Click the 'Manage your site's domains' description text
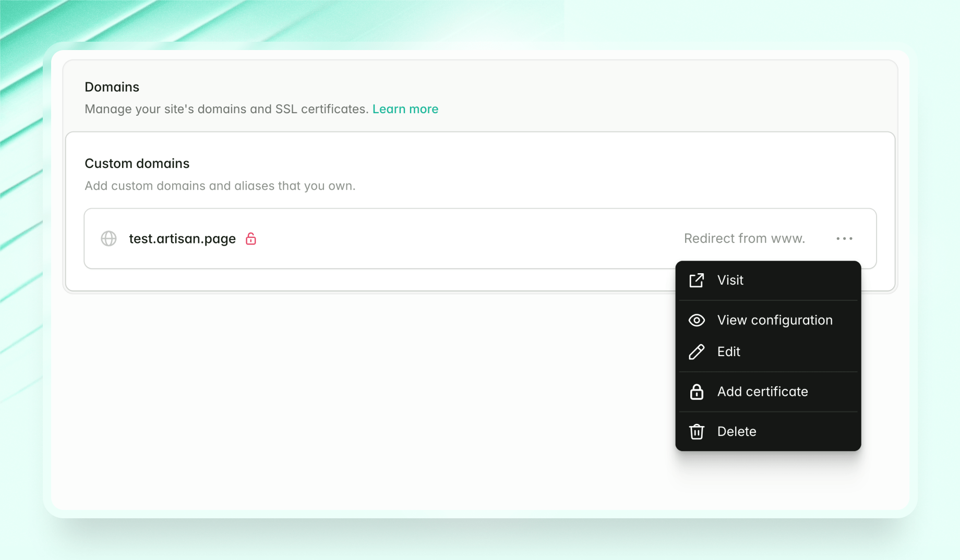This screenshot has height=560, width=960. coord(226,109)
